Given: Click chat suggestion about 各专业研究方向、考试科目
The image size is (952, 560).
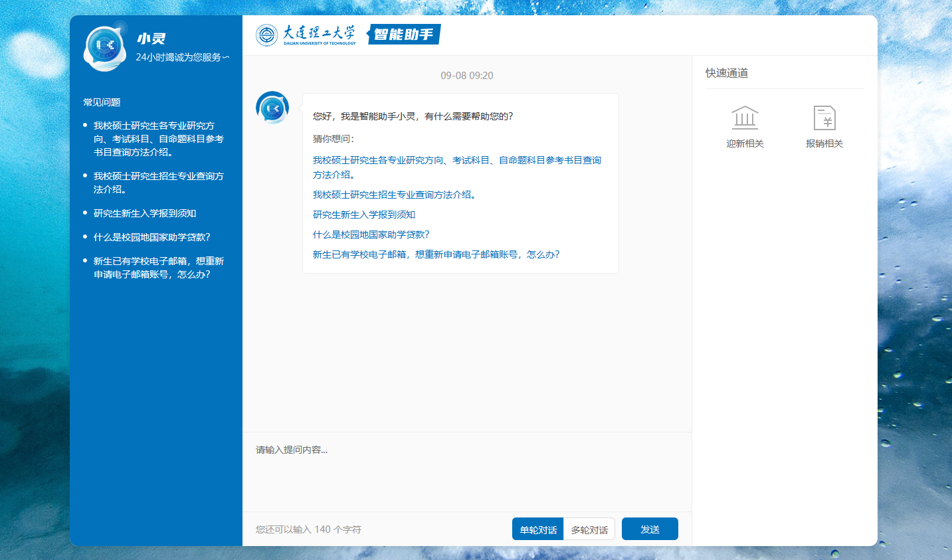Looking at the screenshot, I should (x=456, y=160).
